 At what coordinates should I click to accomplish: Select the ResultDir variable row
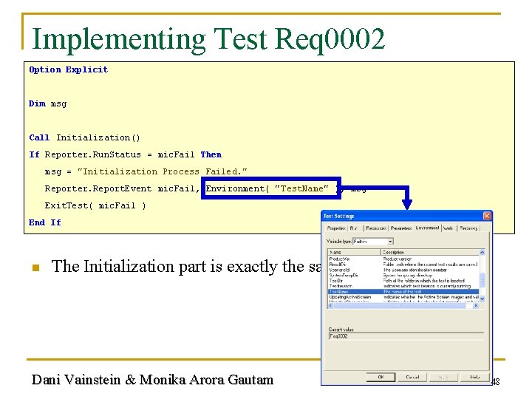(403, 265)
